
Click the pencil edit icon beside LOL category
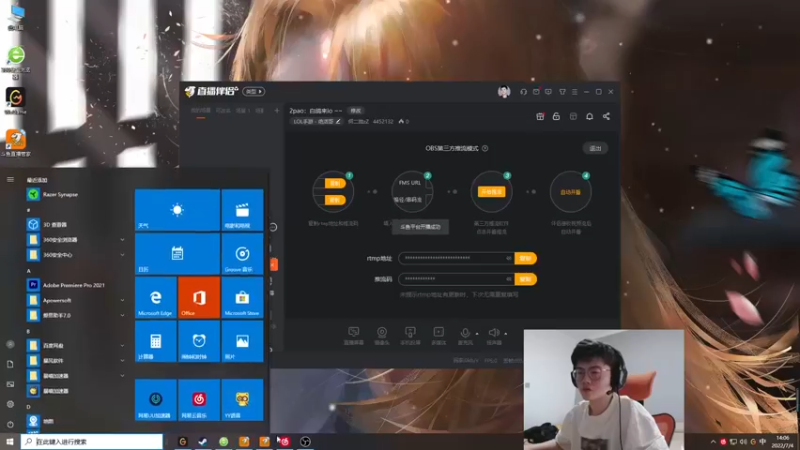338,121
